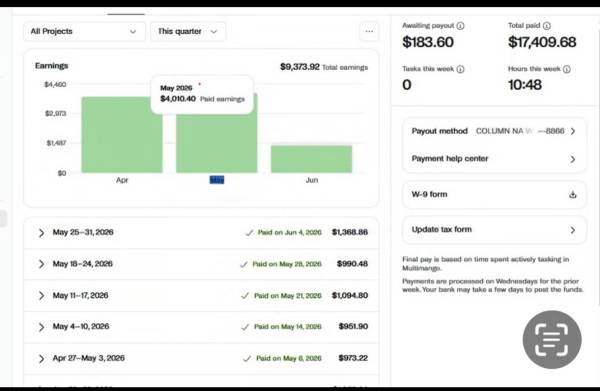Download the W-9 form via download icon
This screenshot has width=600, height=391.
click(x=572, y=194)
